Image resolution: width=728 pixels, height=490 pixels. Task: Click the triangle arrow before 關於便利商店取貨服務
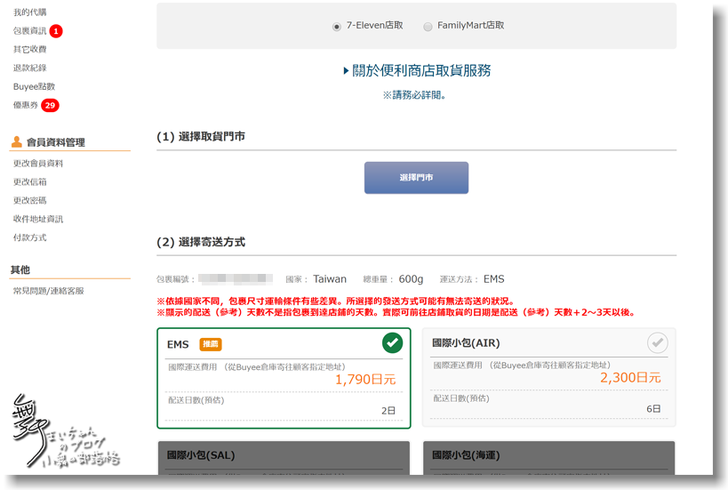coord(346,71)
